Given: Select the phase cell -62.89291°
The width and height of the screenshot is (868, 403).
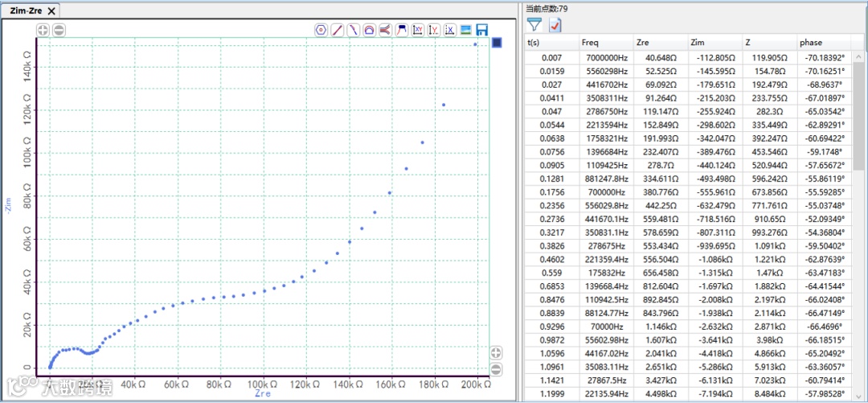Looking at the screenshot, I should 823,126.
